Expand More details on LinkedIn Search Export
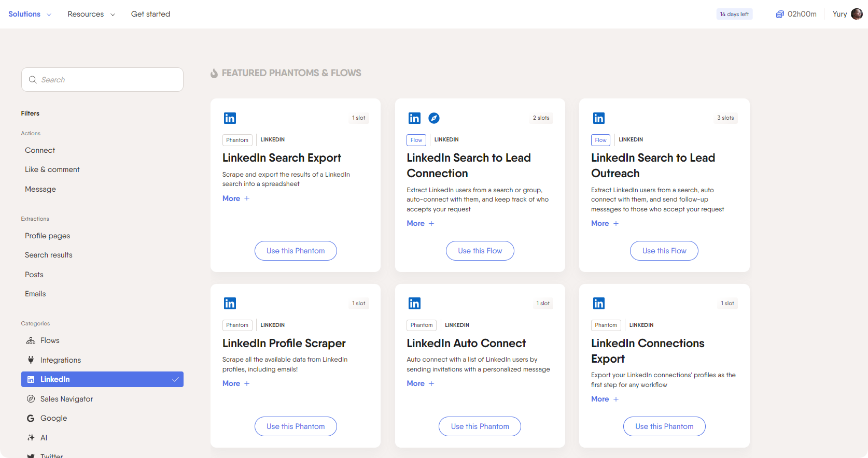 (x=236, y=198)
